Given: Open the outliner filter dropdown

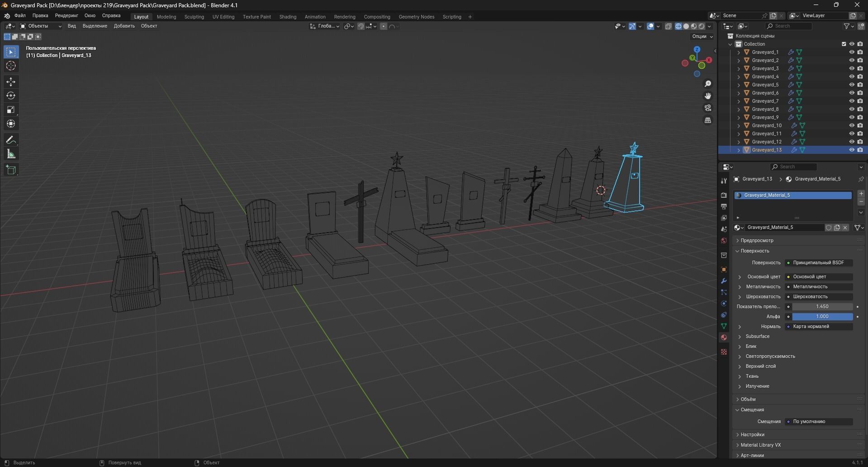Looking at the screenshot, I should (849, 26).
